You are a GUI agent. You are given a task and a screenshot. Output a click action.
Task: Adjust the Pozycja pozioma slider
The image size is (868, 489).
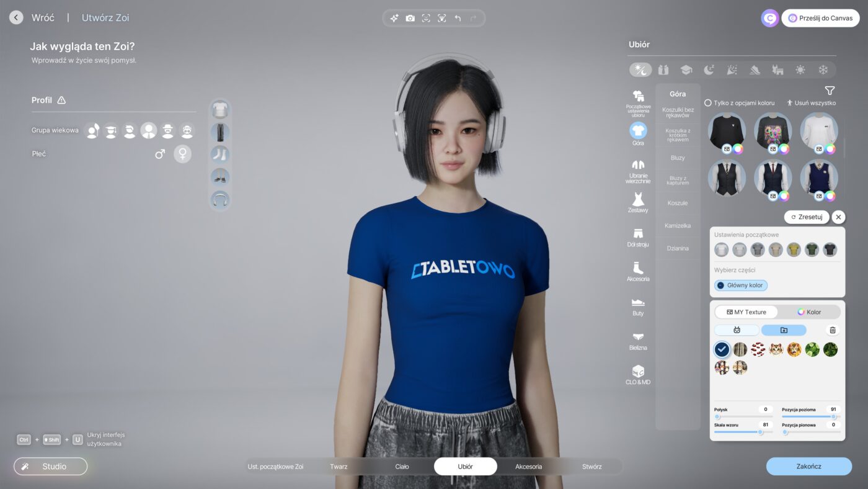click(x=811, y=416)
